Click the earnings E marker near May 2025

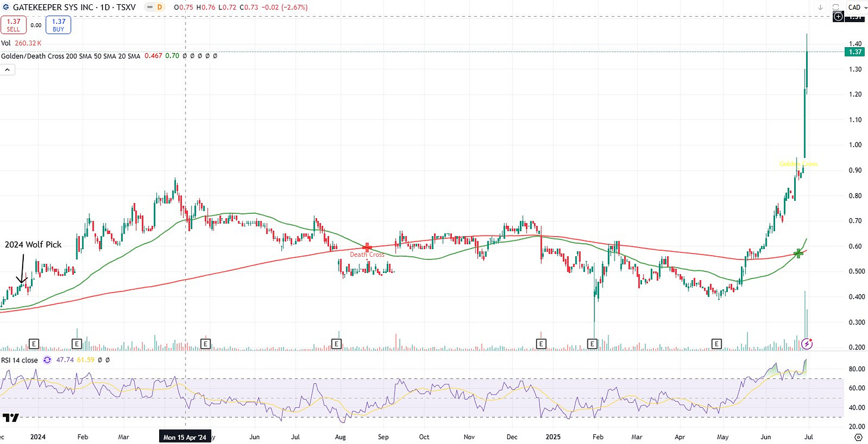[x=717, y=343]
